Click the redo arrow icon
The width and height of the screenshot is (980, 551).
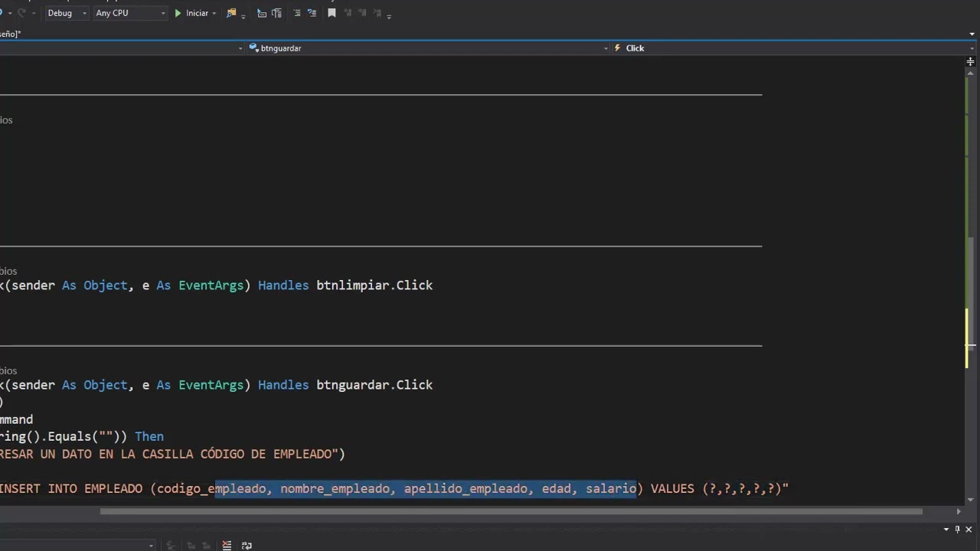pos(22,13)
